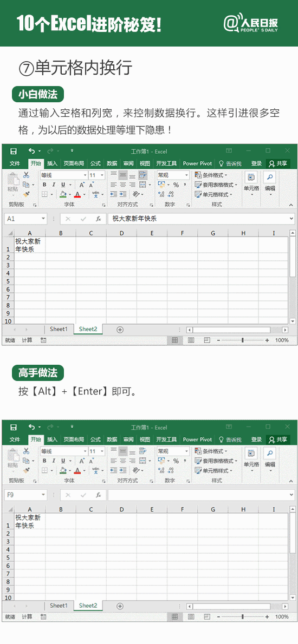
Task: Click the fx insert function icon in the F9 window
Action: click(99, 495)
